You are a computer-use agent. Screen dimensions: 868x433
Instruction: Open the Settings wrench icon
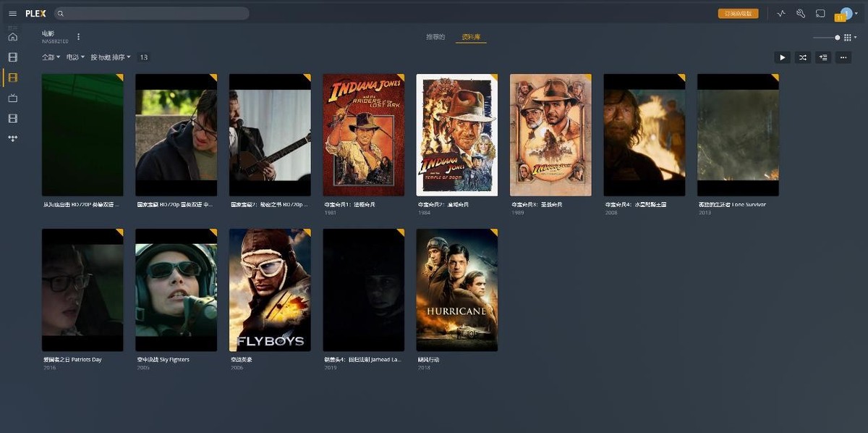(801, 14)
